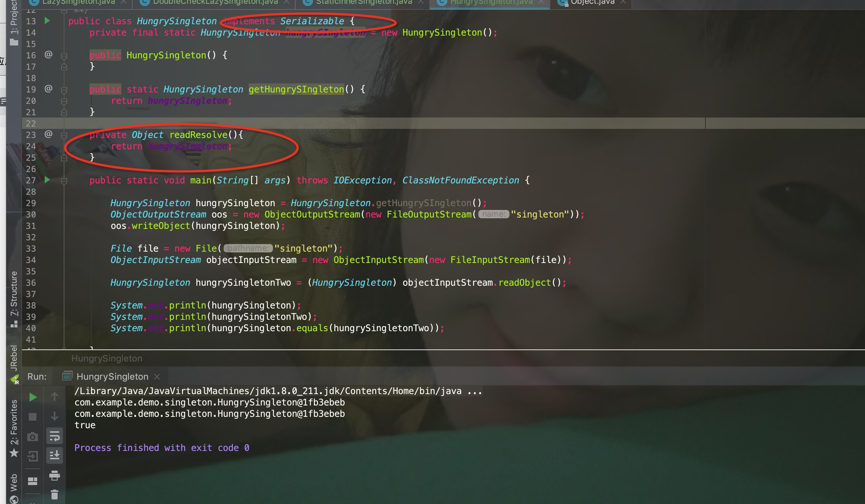Run class from gutter arrow at line 13
865x504 pixels.
pyautogui.click(x=47, y=20)
